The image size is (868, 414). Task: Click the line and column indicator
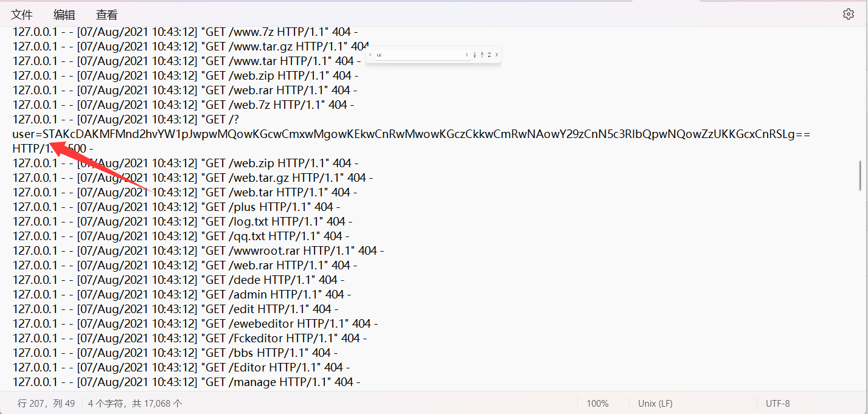point(46,403)
